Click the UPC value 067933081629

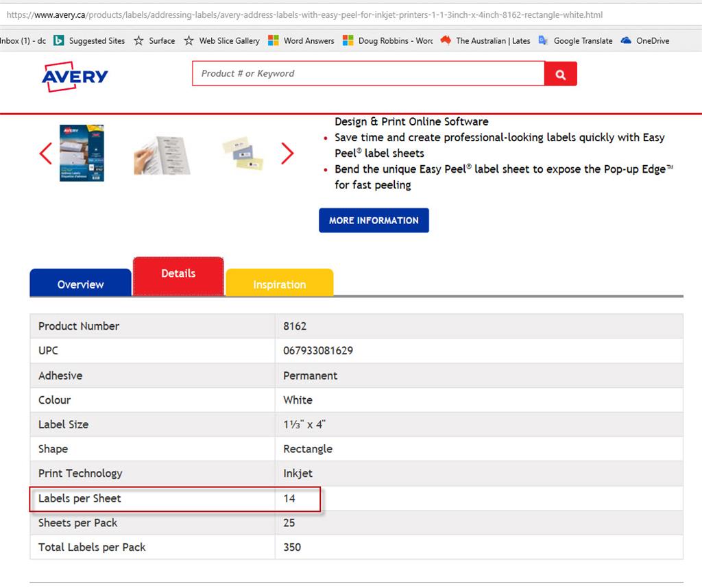pos(318,351)
